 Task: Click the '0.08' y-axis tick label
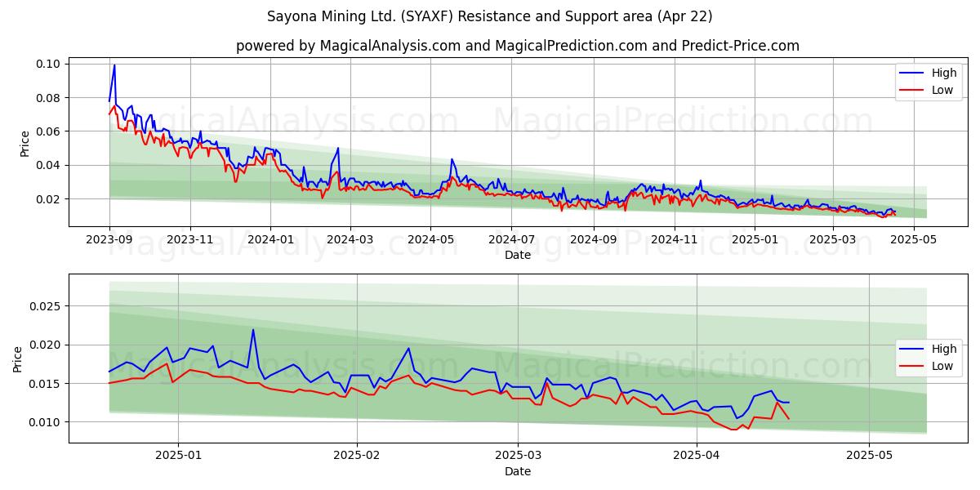click(49, 98)
